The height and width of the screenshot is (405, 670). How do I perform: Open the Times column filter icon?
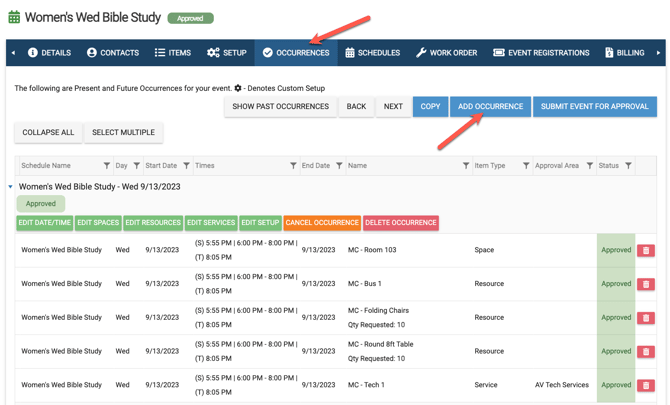[293, 166]
